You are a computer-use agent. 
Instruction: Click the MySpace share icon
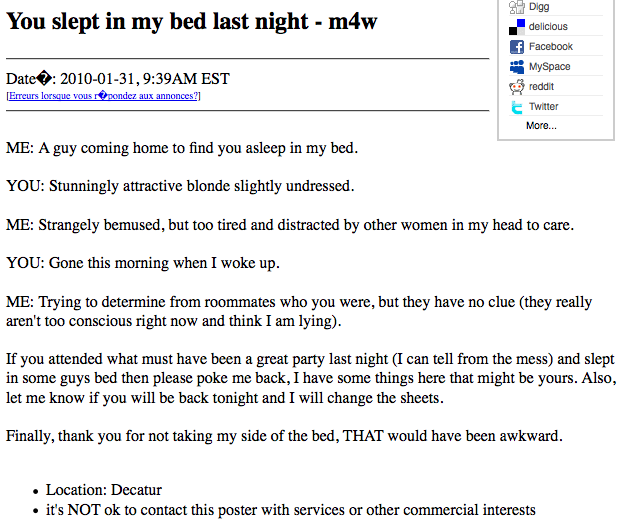point(517,67)
